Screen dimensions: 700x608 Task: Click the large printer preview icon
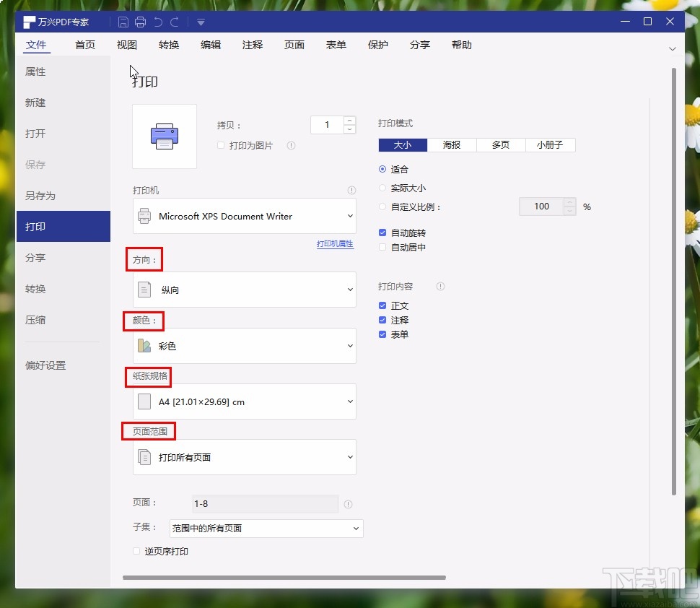coord(165,136)
